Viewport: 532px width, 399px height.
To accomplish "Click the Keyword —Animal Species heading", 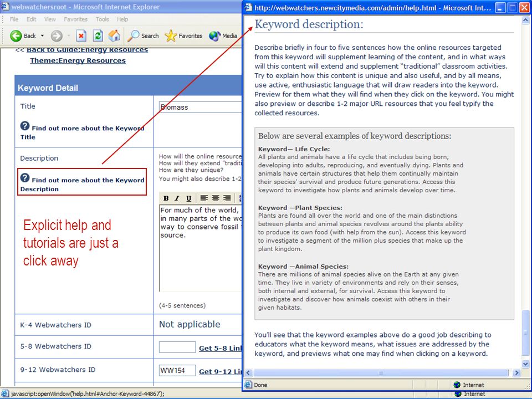I will pos(303,267).
